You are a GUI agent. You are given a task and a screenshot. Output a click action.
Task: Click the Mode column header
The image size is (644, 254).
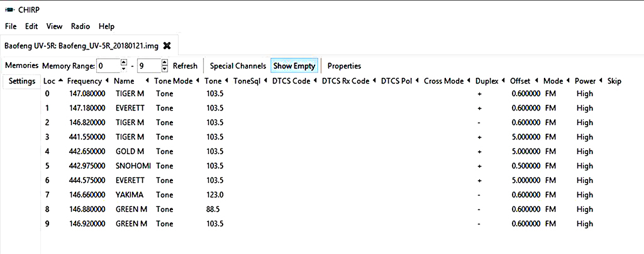[x=556, y=81]
